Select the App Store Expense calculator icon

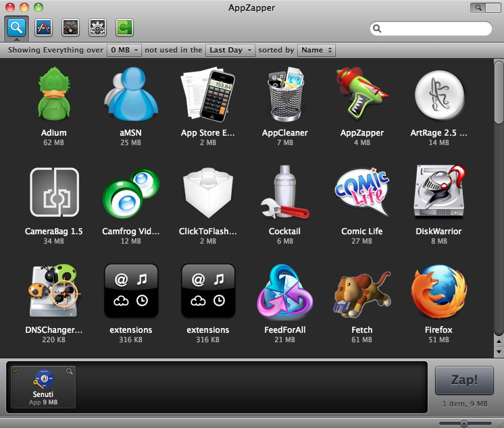coord(208,95)
